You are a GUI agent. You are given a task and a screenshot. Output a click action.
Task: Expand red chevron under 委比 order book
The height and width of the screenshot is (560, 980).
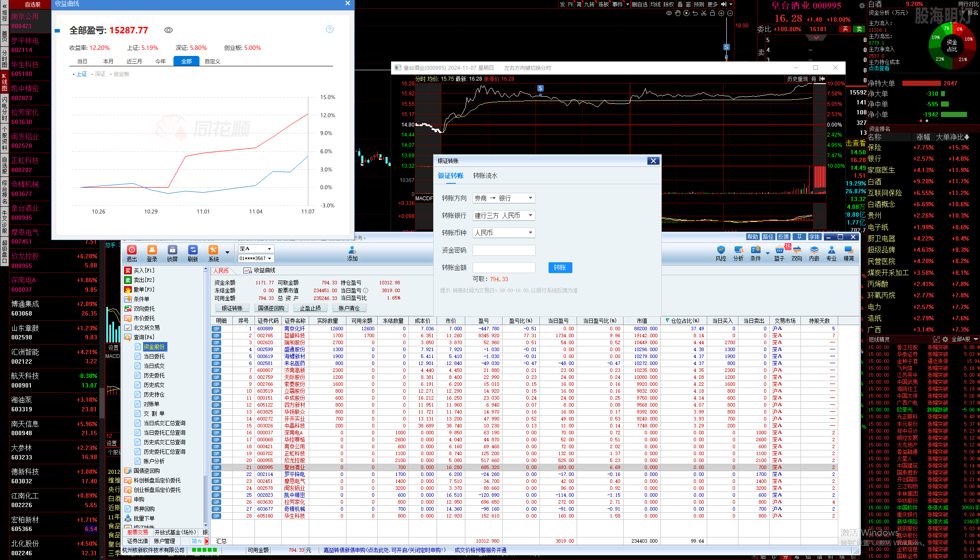pos(817,38)
